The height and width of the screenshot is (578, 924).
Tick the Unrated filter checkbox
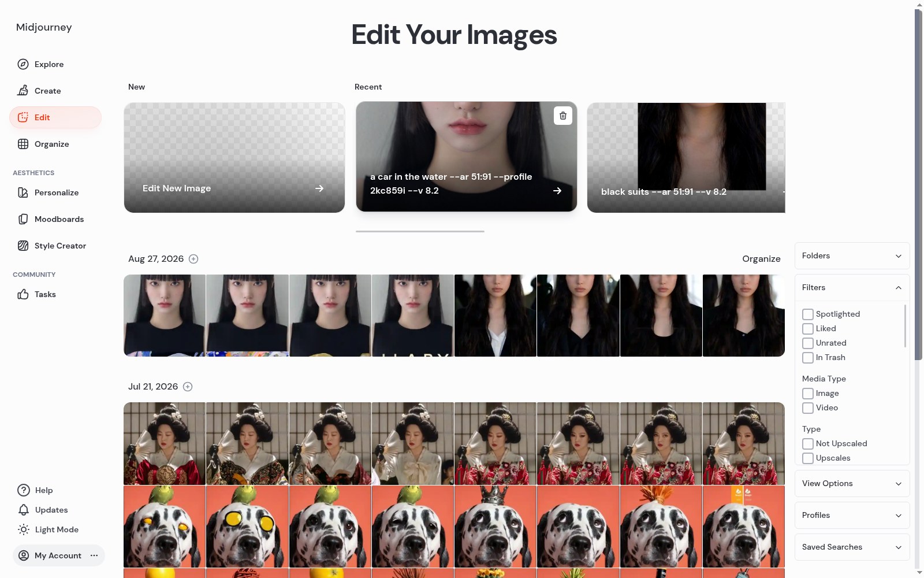coord(808,343)
